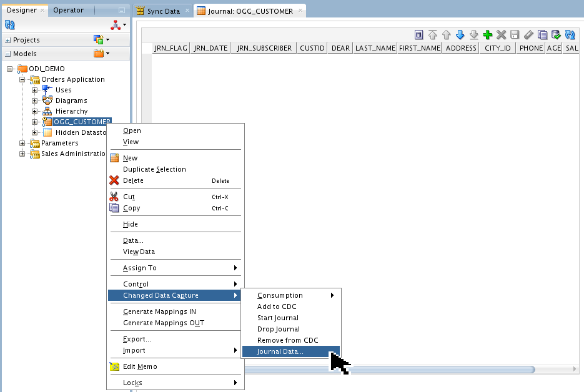Select View Data in the context menu

[x=176, y=252]
